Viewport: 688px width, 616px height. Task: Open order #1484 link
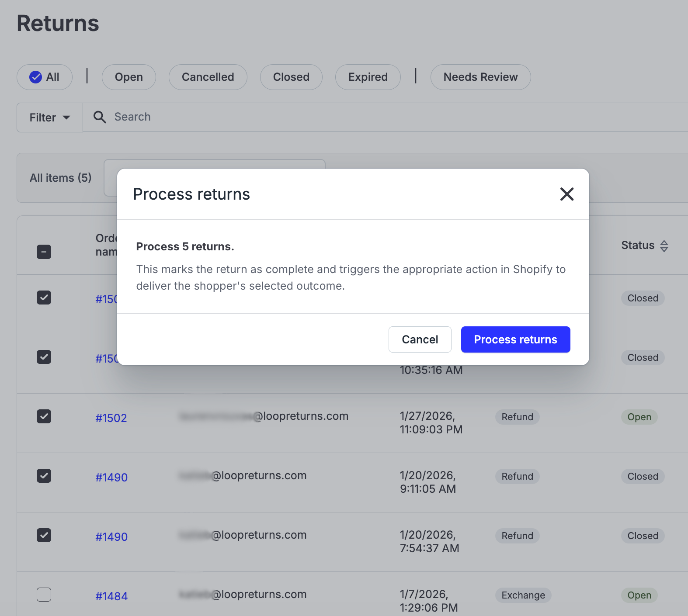(111, 596)
